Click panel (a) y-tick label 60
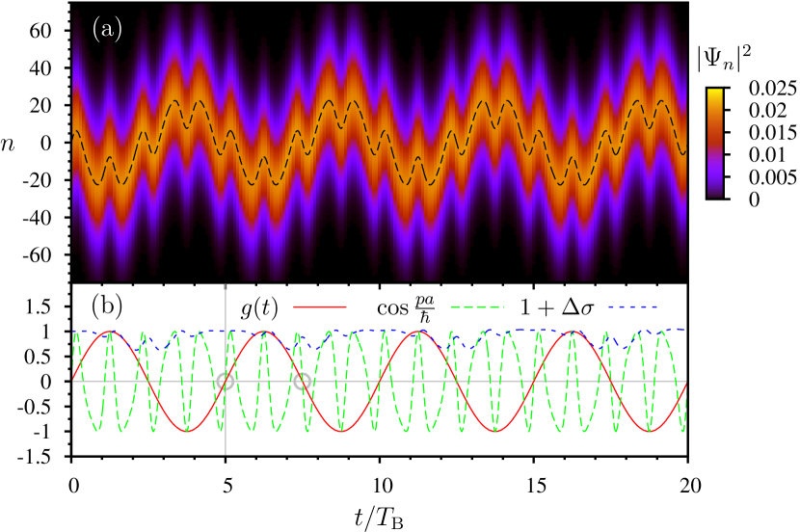This screenshot has width=800, height=532. point(40,31)
